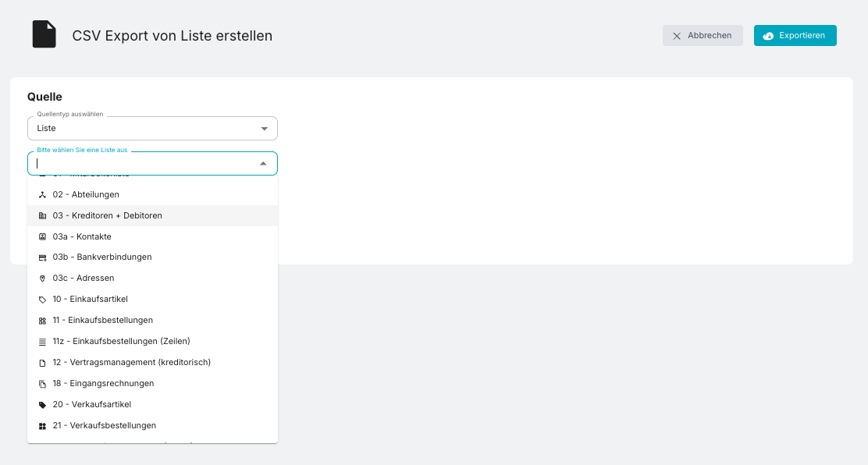
Task: Click the Eingangsrechnungen copy icon
Action: (42, 384)
